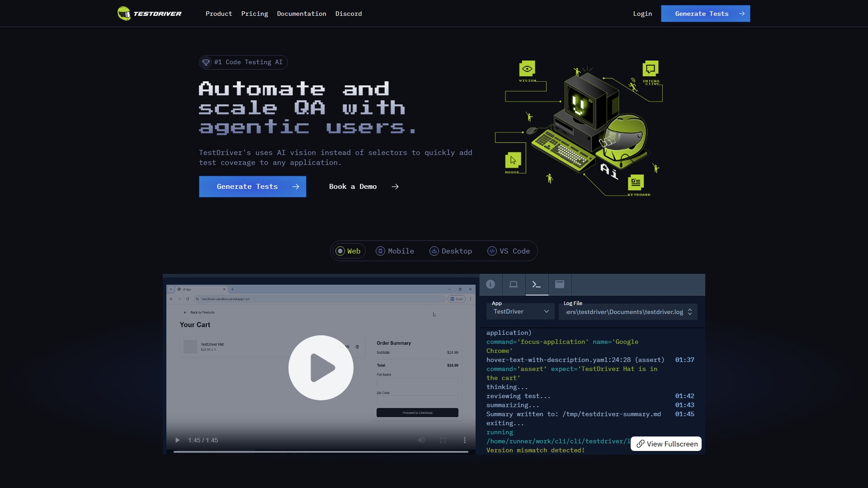Select the terminal prompt icon tab
This screenshot has width=868, height=488.
click(x=537, y=284)
